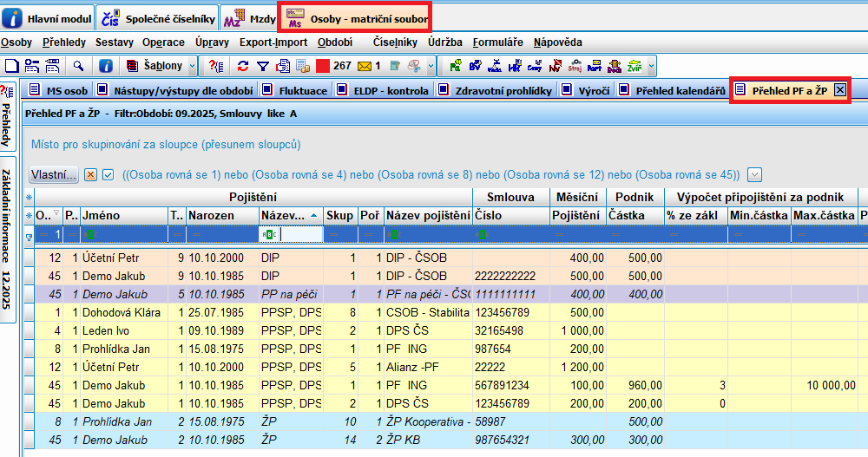Click the new blank record icon
Screen dimensions: 868x457
point(12,65)
